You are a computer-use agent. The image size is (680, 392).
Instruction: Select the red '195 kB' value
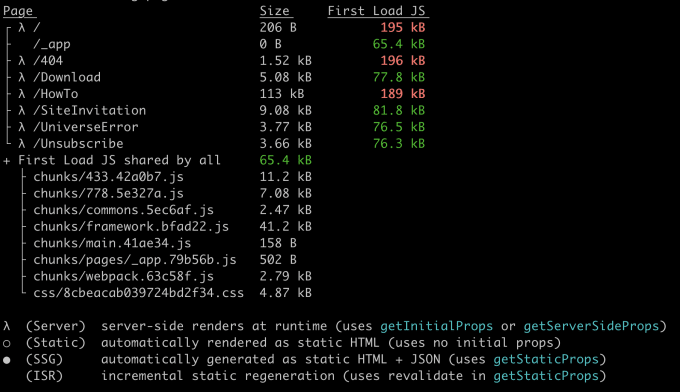pyautogui.click(x=403, y=27)
